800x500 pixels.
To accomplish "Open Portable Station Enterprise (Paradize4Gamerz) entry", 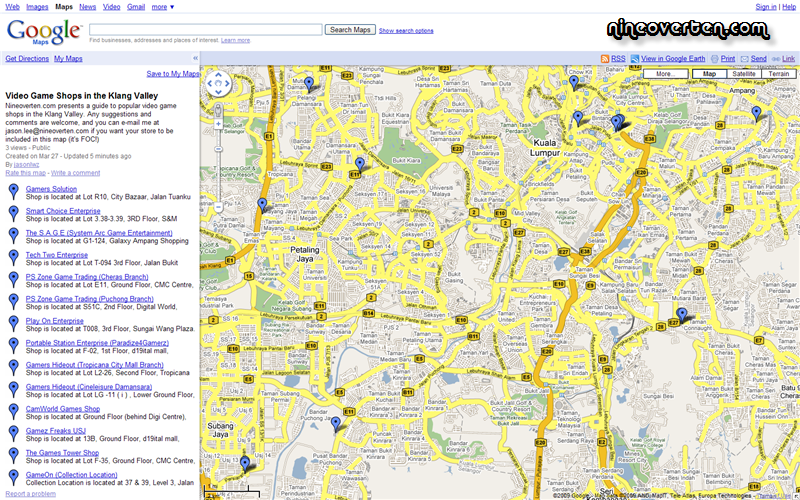I will [x=97, y=343].
